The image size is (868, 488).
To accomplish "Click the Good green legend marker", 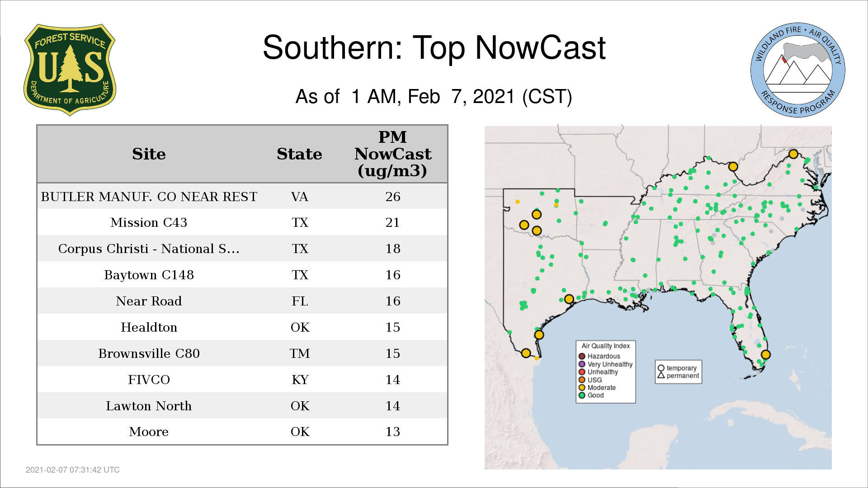I will tap(582, 395).
